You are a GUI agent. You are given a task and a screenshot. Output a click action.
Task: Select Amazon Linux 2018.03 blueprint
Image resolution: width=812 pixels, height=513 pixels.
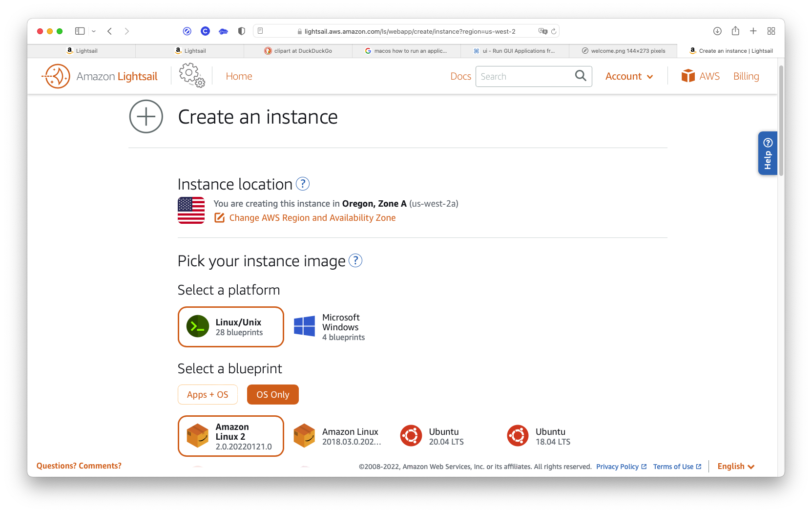[338, 436]
